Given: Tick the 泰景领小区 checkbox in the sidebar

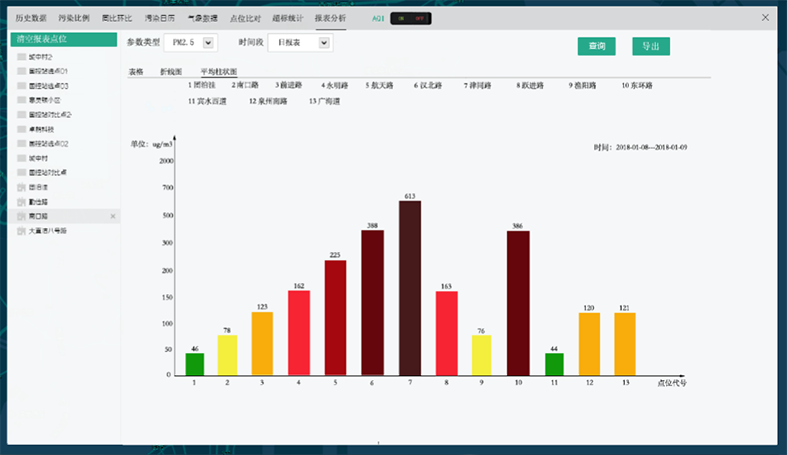Looking at the screenshot, I should tap(22, 100).
